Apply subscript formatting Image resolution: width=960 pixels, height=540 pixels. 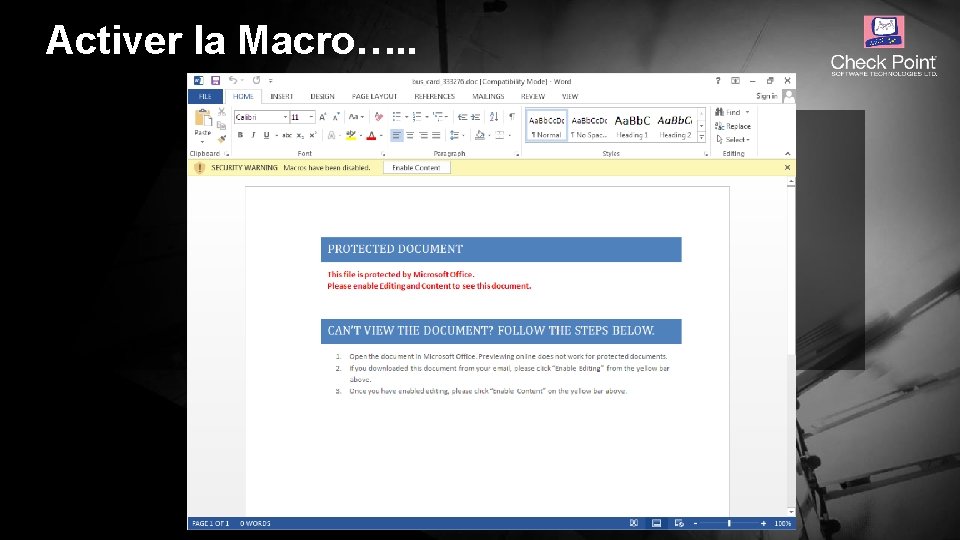pyautogui.click(x=300, y=135)
